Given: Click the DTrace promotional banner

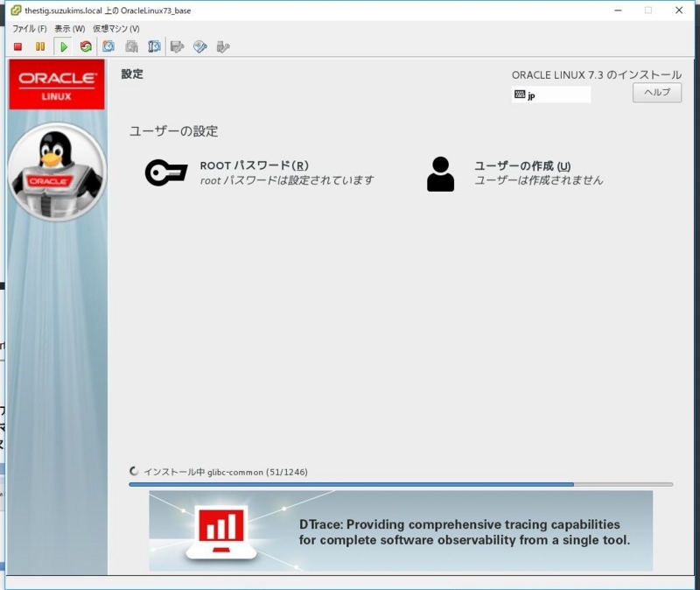Looking at the screenshot, I should (401, 530).
